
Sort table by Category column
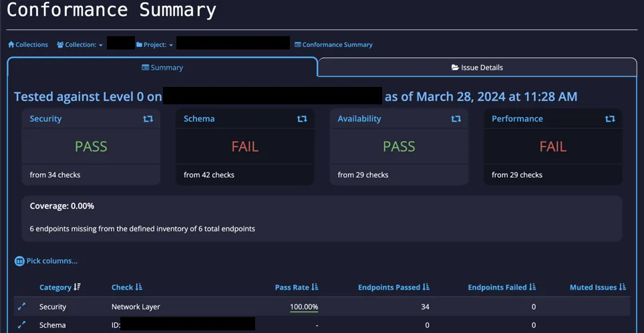pyautogui.click(x=60, y=288)
